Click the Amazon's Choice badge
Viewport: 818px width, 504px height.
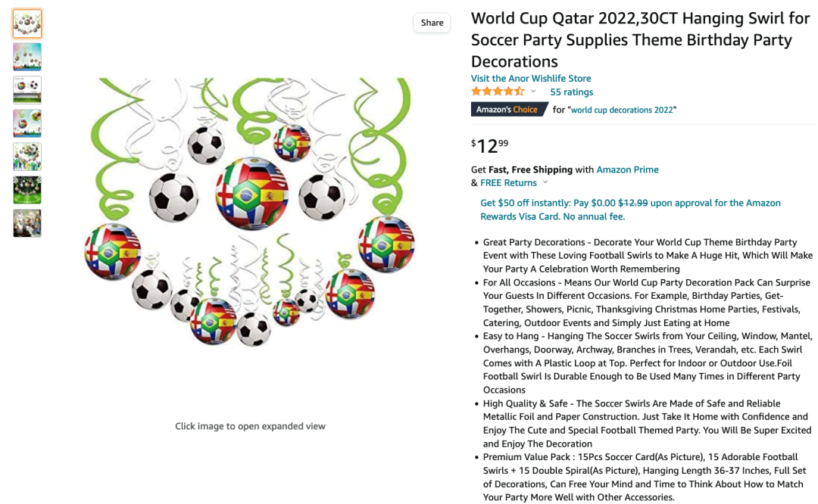(x=507, y=110)
